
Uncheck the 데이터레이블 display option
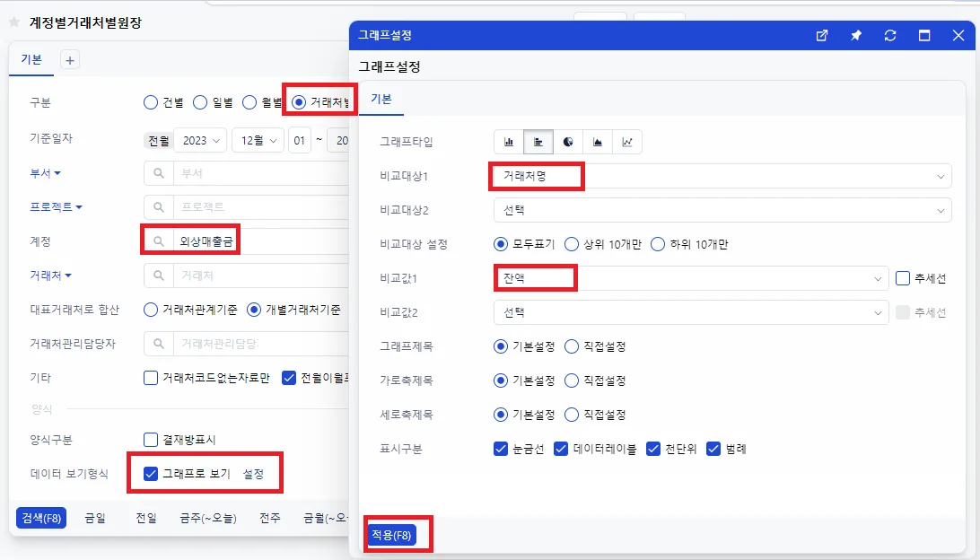point(561,449)
